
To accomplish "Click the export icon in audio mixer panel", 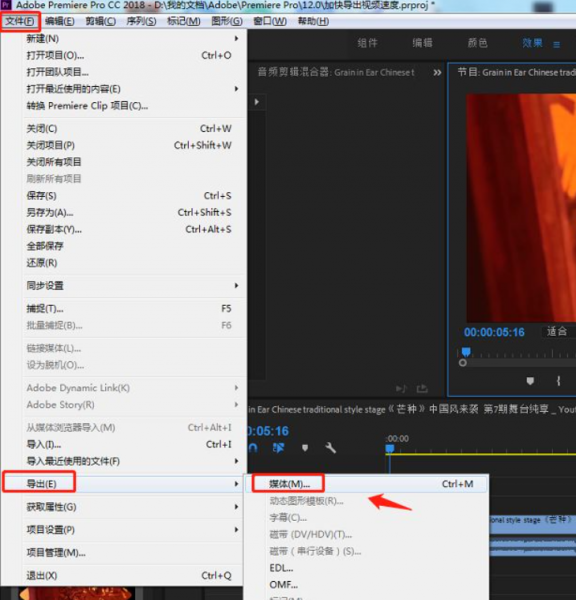I will coord(422,389).
